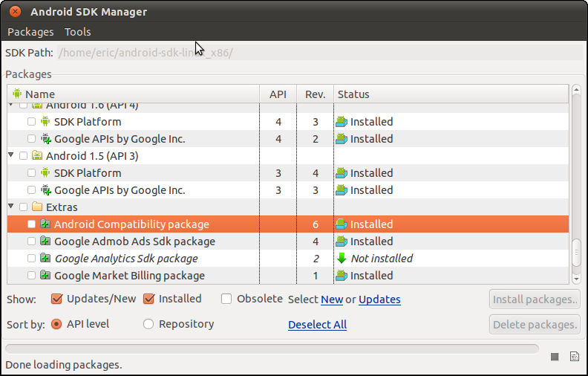Image resolution: width=588 pixels, height=376 pixels.
Task: Check SDK Platform box for API 3
Action: 31,172
